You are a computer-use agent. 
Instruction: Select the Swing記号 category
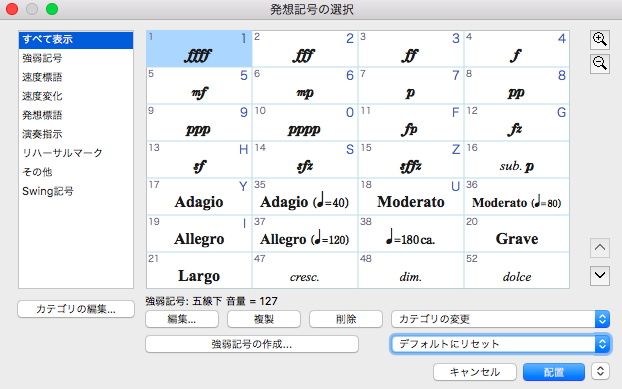pyautogui.click(x=76, y=191)
